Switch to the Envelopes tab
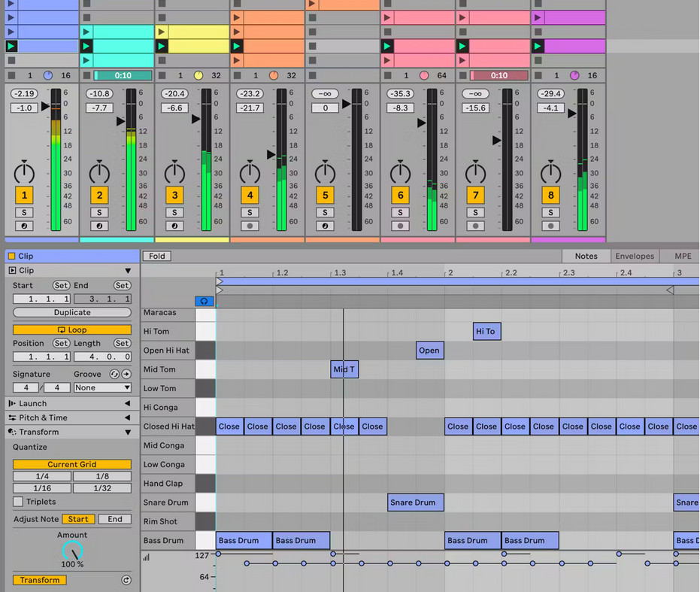The width and height of the screenshot is (700, 592). pyautogui.click(x=635, y=257)
